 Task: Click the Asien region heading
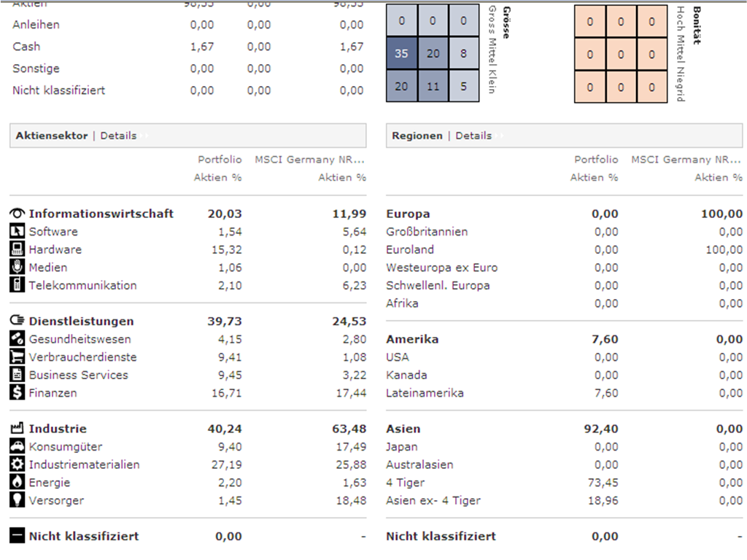coord(403,429)
